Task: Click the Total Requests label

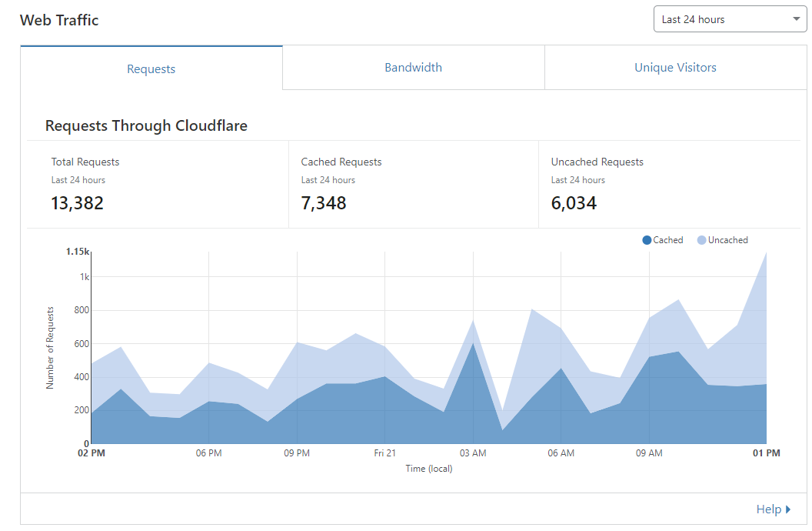Action: point(85,162)
